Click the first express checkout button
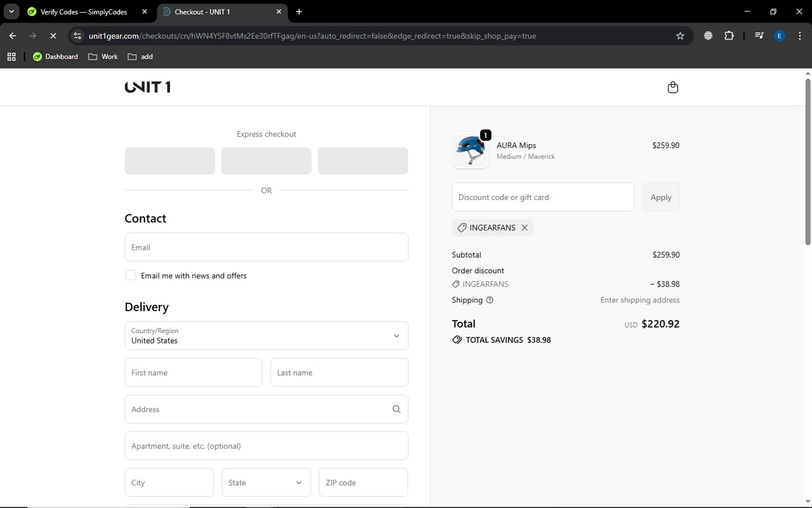 170,161
